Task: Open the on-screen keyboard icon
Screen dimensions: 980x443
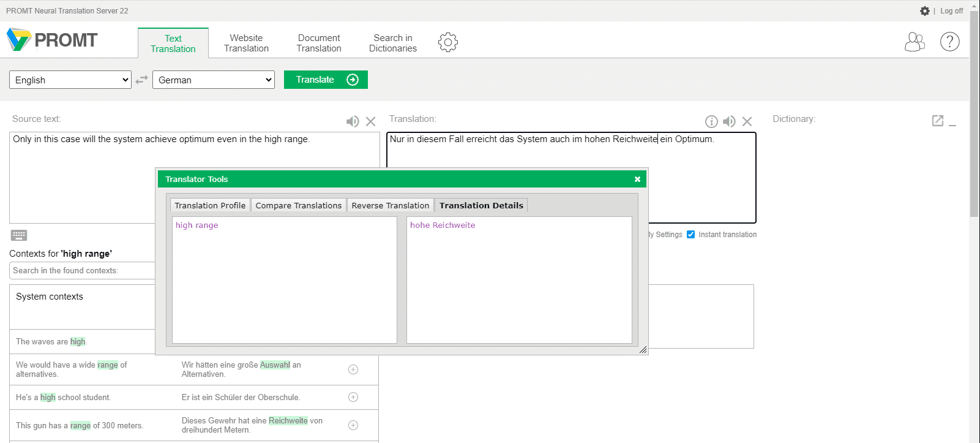Action: [x=19, y=235]
